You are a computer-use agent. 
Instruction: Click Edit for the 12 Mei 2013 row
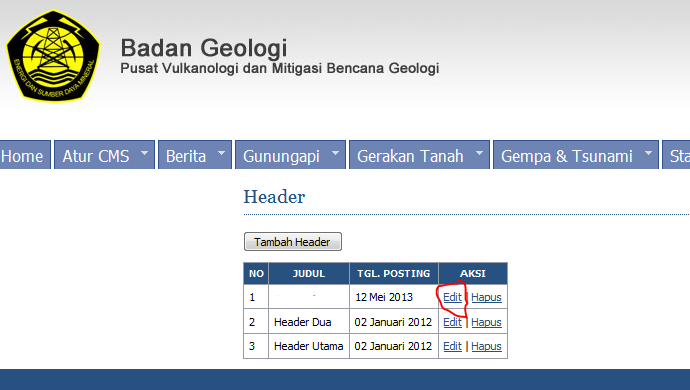(x=452, y=297)
